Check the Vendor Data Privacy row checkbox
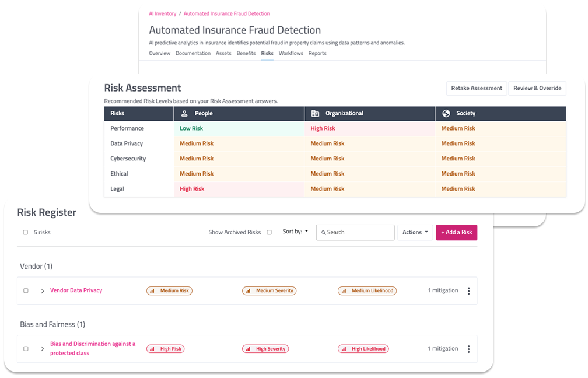This screenshot has width=588, height=378. coord(26,290)
